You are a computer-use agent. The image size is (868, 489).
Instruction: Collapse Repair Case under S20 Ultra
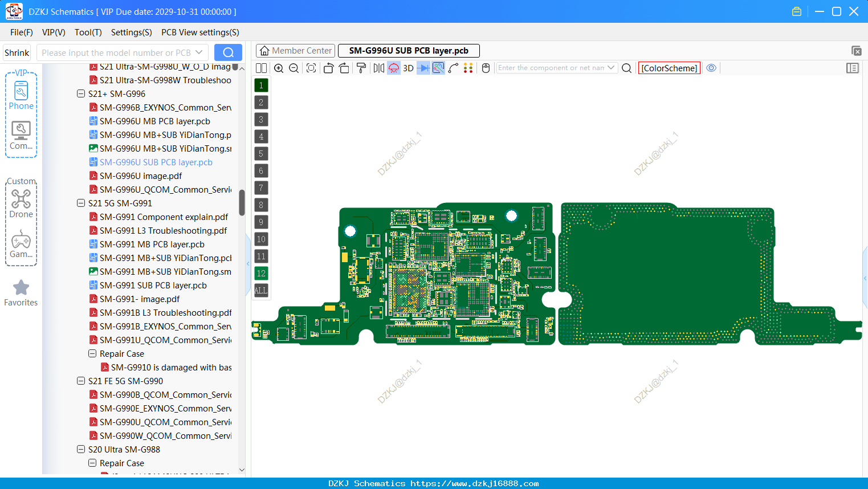point(92,463)
